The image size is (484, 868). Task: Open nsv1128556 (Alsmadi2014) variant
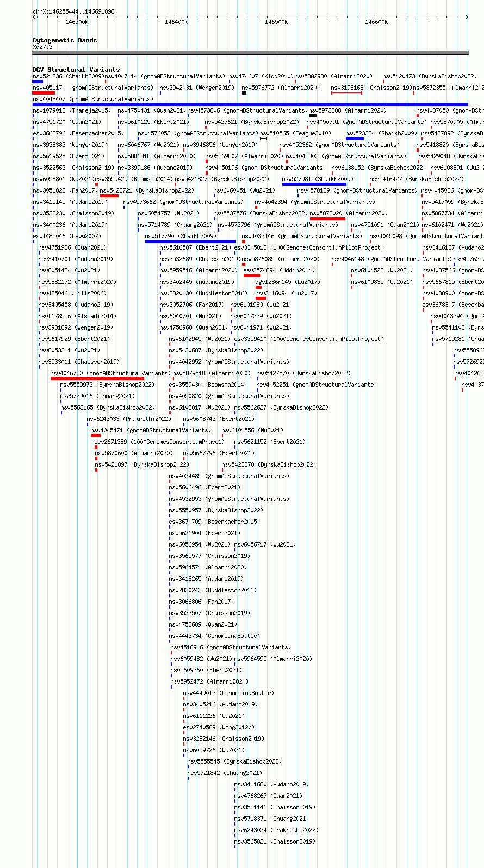[77, 317]
